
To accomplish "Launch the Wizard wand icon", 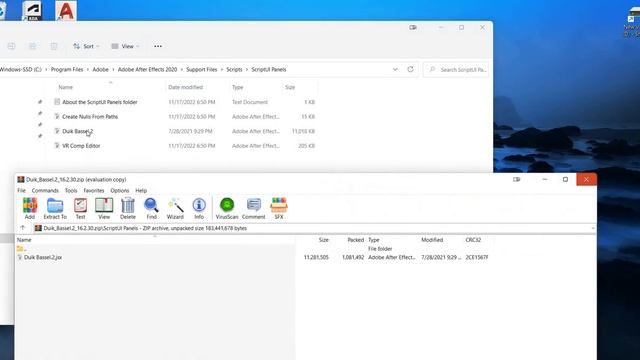I will click(175, 209).
